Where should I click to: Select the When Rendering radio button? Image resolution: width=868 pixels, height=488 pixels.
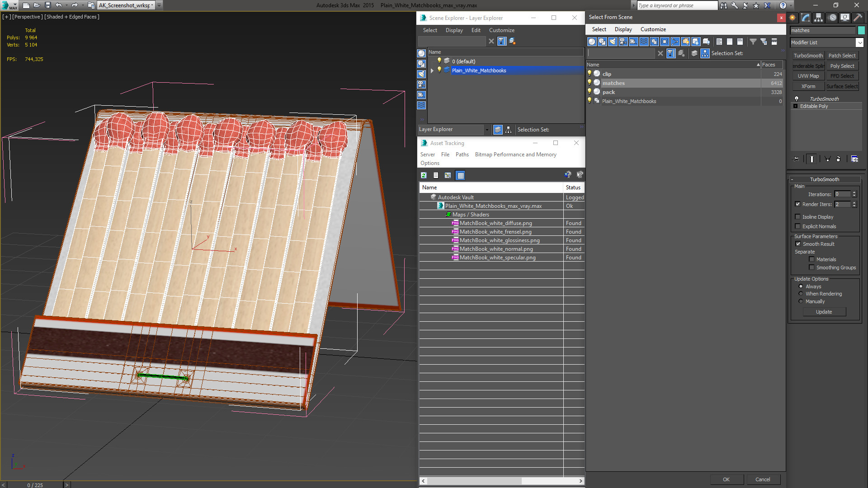(x=801, y=294)
